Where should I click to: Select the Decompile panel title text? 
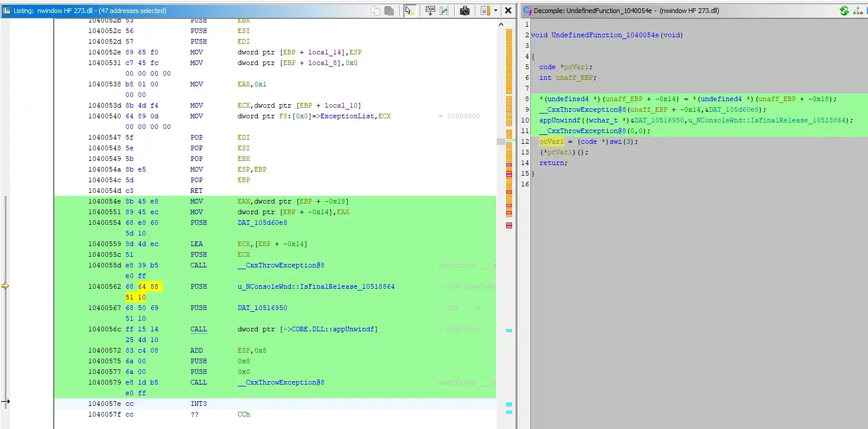tap(626, 11)
